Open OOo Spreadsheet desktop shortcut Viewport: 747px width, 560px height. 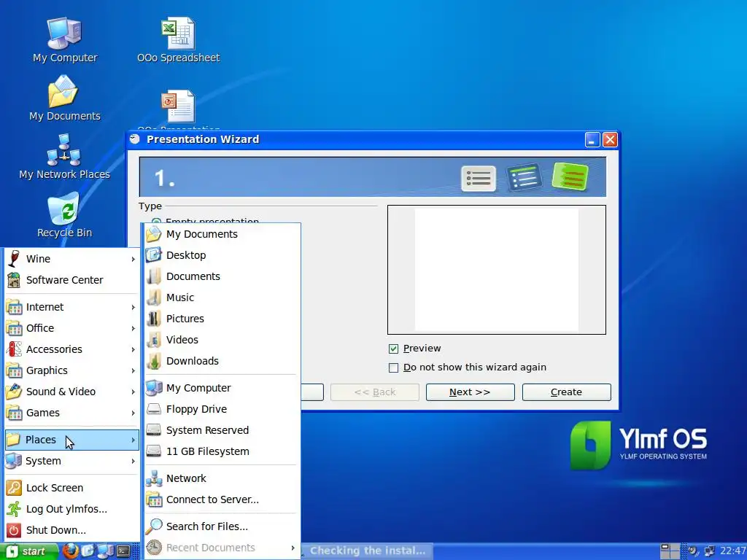pos(178,40)
